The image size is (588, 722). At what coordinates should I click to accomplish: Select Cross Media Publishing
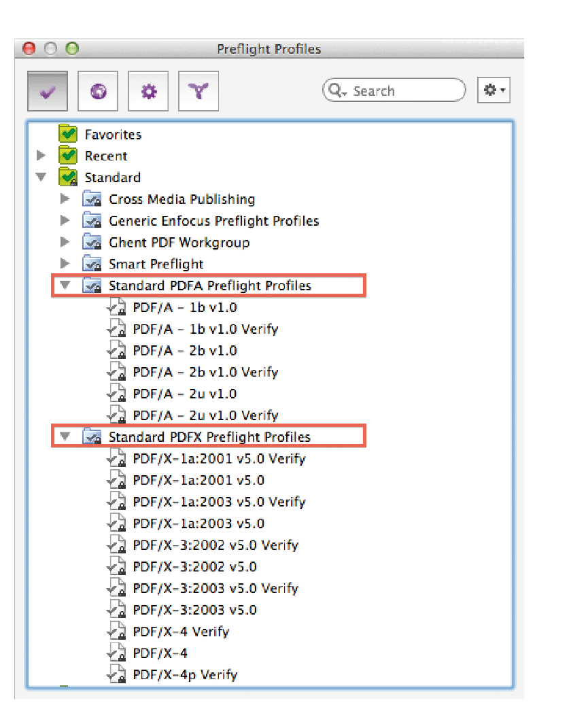point(181,199)
